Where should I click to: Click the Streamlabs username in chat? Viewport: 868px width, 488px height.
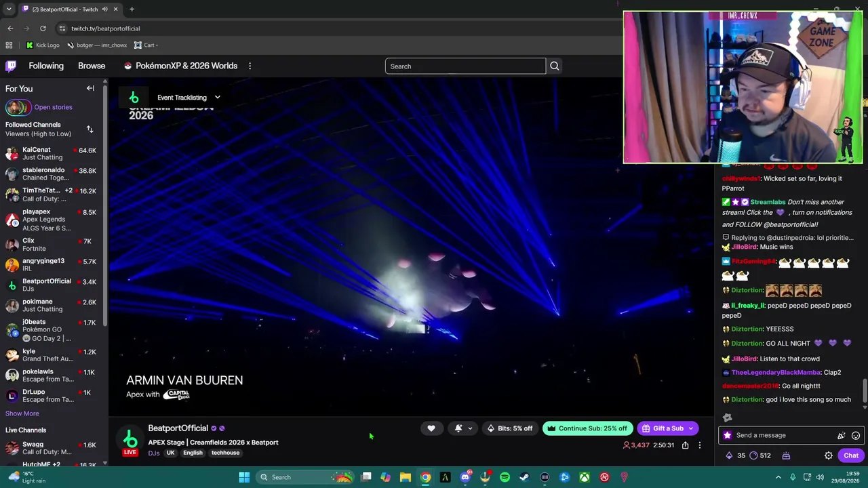click(768, 202)
